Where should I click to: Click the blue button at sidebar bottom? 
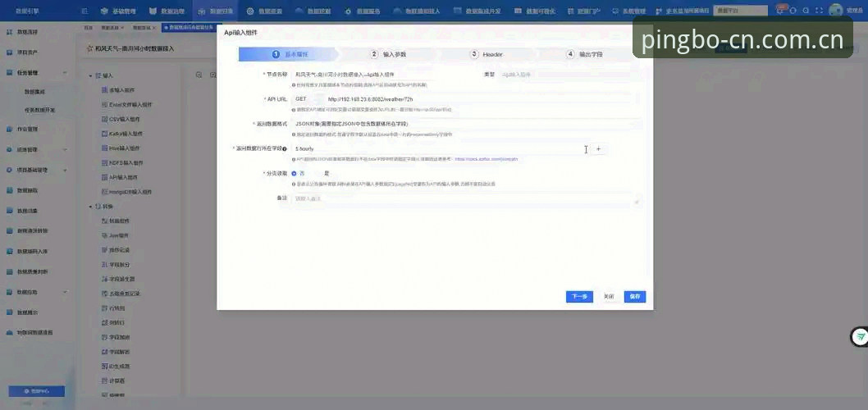click(x=37, y=391)
